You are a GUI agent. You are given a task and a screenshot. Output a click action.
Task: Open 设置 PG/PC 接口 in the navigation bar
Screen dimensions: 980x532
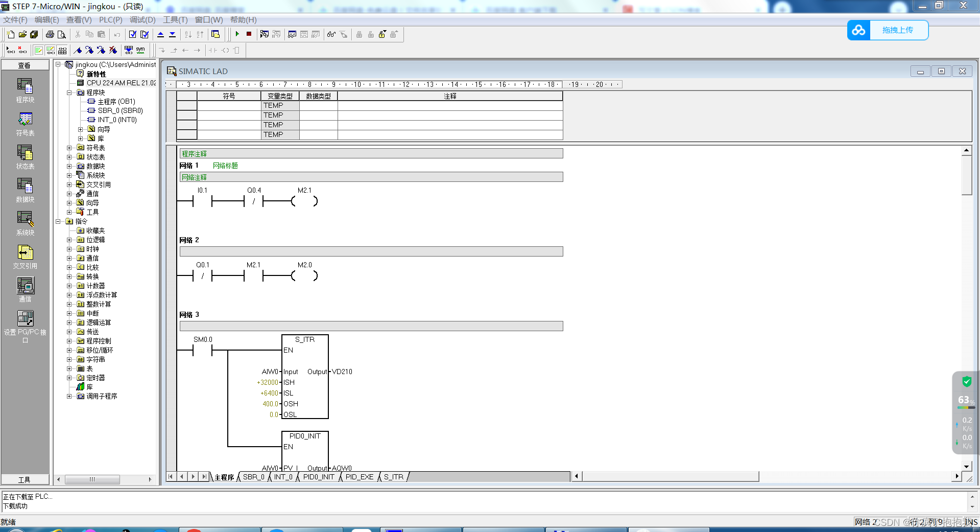coord(25,327)
